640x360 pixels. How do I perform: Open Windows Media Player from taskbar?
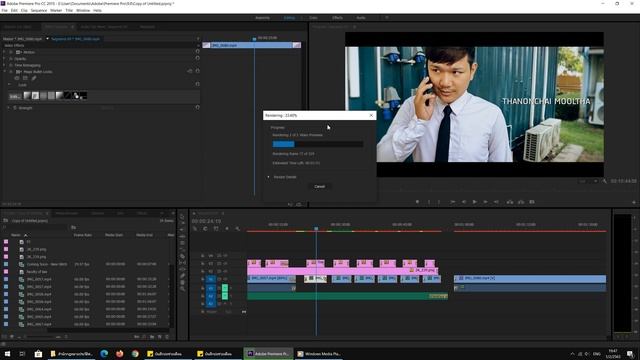(x=320, y=354)
